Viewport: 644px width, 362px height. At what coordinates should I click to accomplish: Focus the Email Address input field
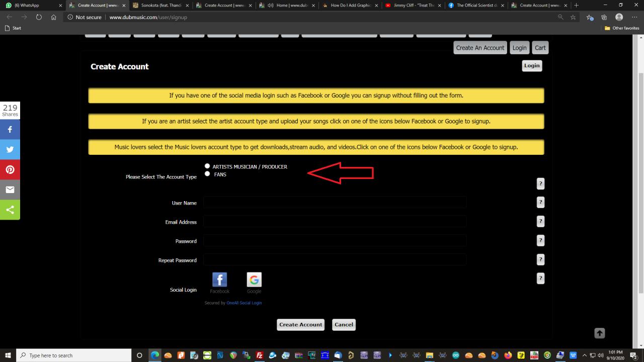335,221
